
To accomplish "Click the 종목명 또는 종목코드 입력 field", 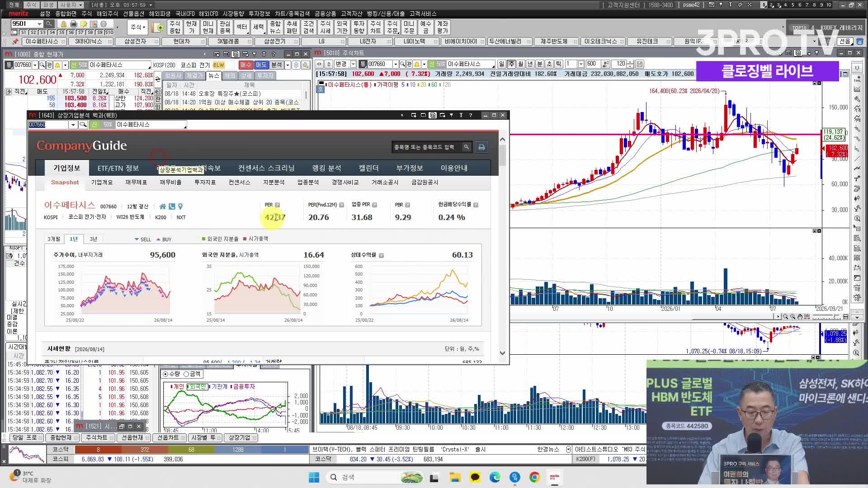I will click(x=426, y=147).
